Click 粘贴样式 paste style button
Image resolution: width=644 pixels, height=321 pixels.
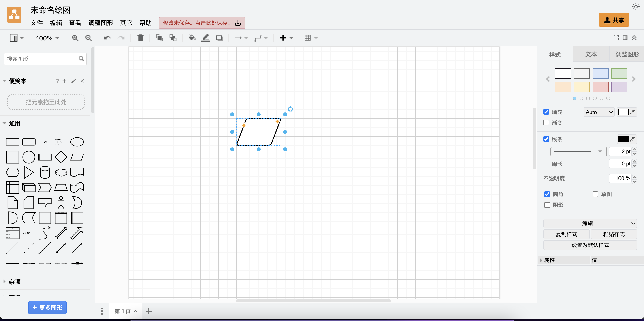click(x=614, y=234)
